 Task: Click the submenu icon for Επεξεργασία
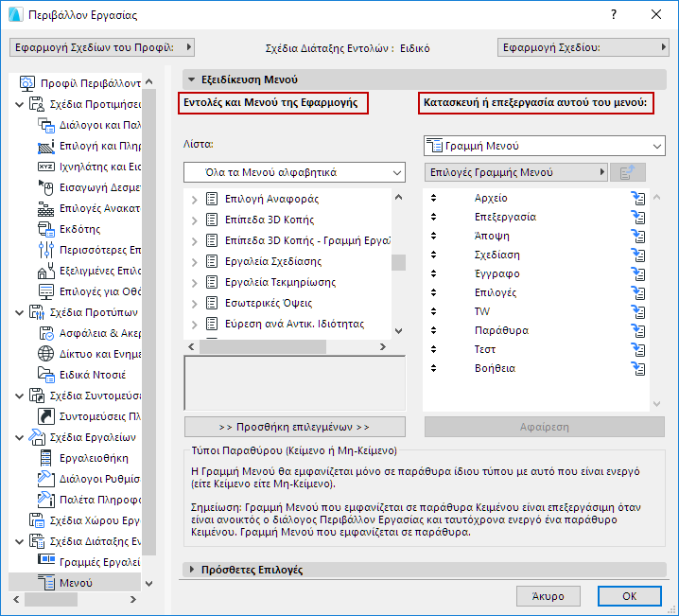click(x=637, y=217)
